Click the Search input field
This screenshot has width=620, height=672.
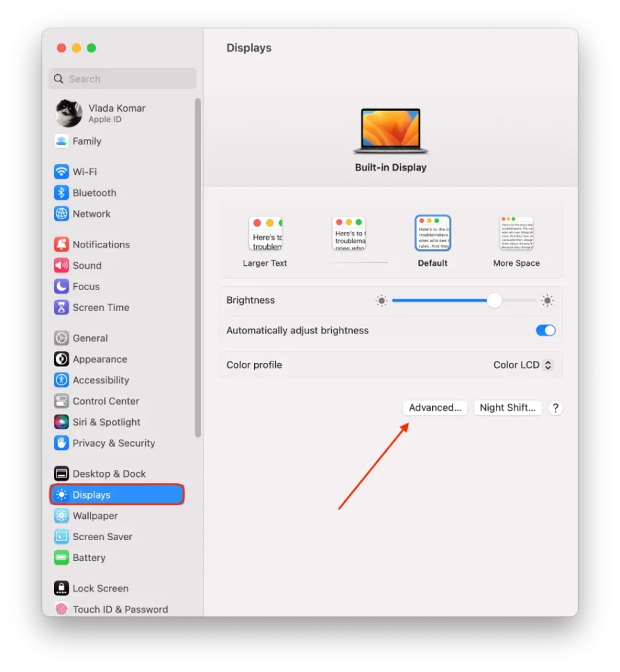[123, 79]
